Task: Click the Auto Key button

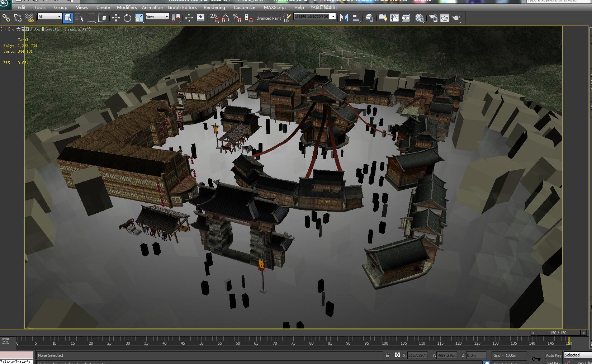Action: click(554, 355)
